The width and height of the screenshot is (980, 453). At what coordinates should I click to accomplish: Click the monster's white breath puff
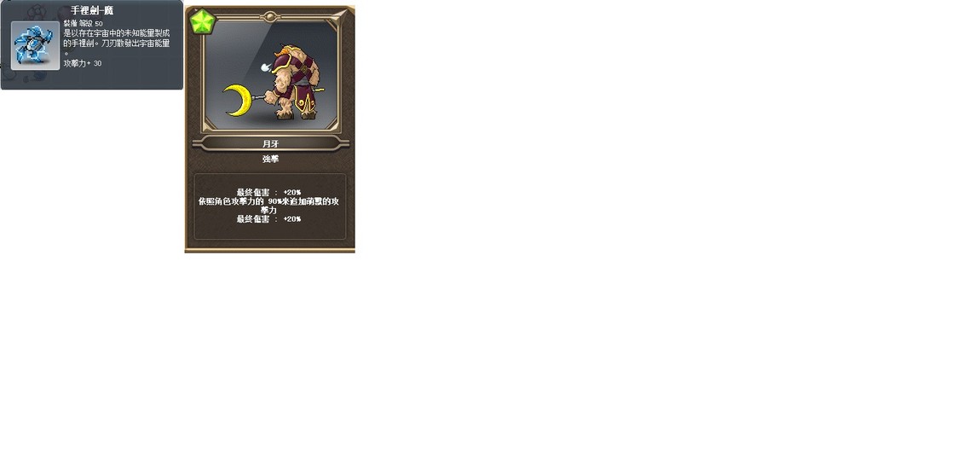(x=264, y=67)
